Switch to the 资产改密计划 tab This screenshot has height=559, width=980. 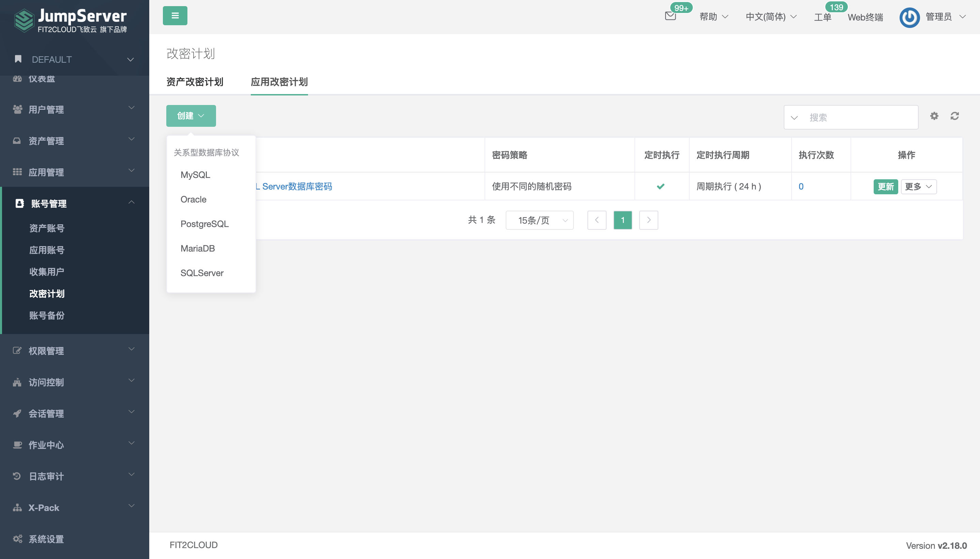pos(195,82)
